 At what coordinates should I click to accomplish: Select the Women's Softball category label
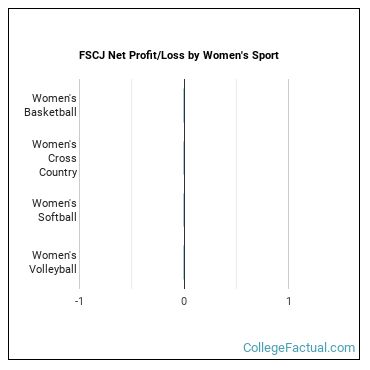click(x=54, y=210)
